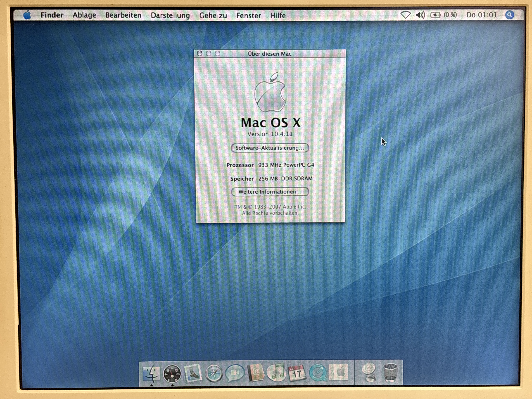Screen dimensions: 532x399
Task: Launch iTunes from the Dock
Action: coord(276,372)
